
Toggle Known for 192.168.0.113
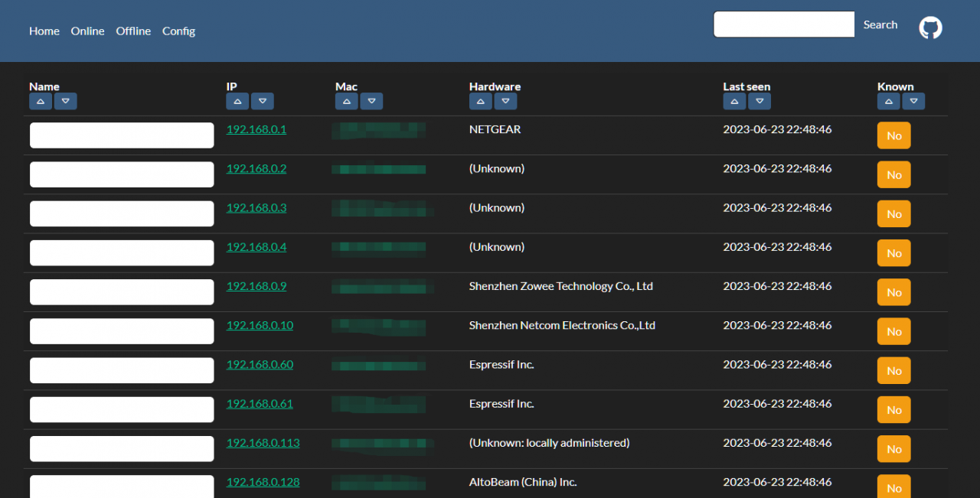click(x=894, y=449)
